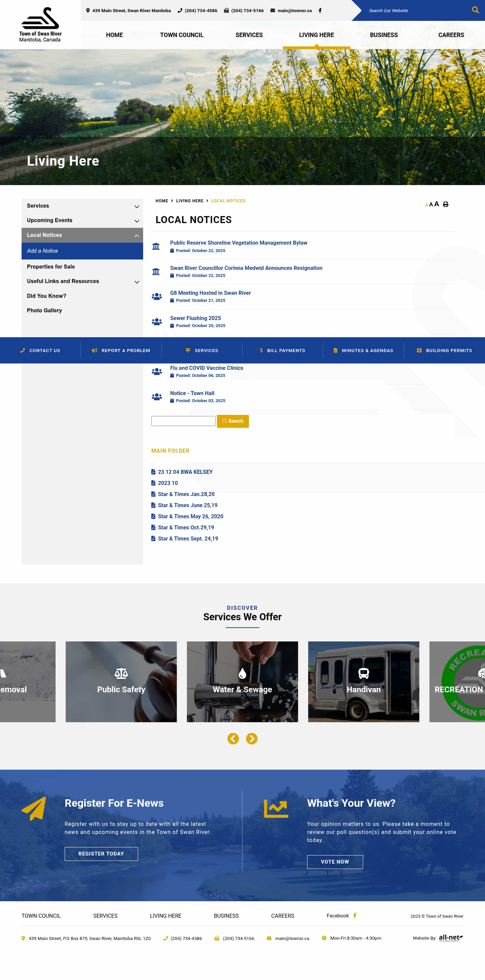Click people icon beside Notice - Town Hall
Screen dimensions: 485x980
157,397
